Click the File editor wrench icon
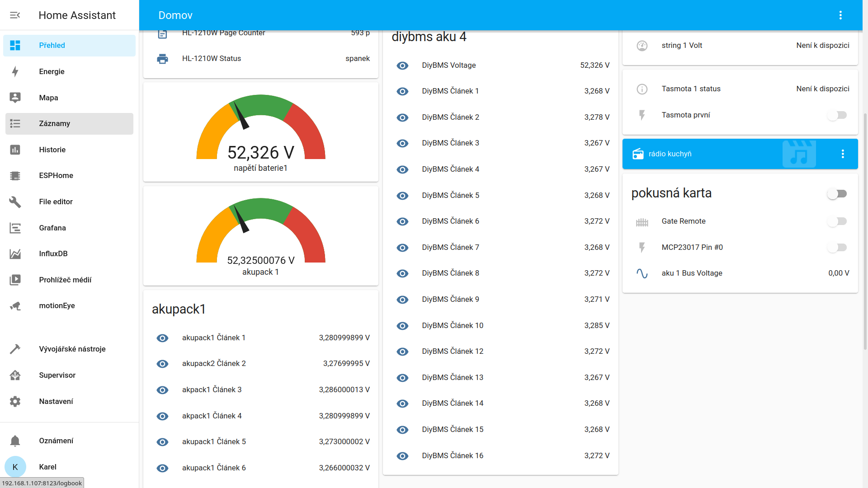The height and width of the screenshot is (488, 868). tap(15, 202)
